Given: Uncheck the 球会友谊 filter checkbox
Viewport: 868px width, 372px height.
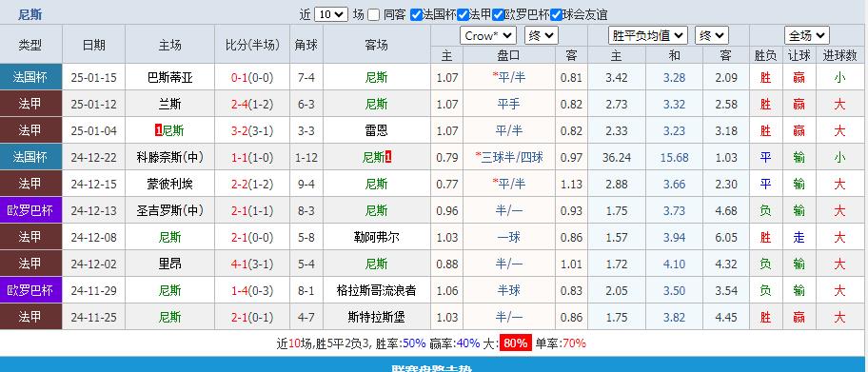Looking at the screenshot, I should (557, 15).
